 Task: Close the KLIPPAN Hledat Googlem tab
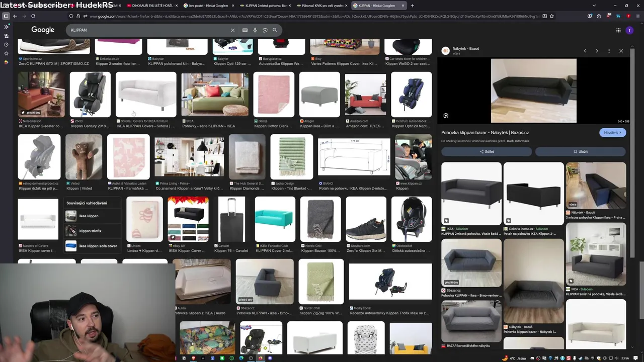pos(403,6)
